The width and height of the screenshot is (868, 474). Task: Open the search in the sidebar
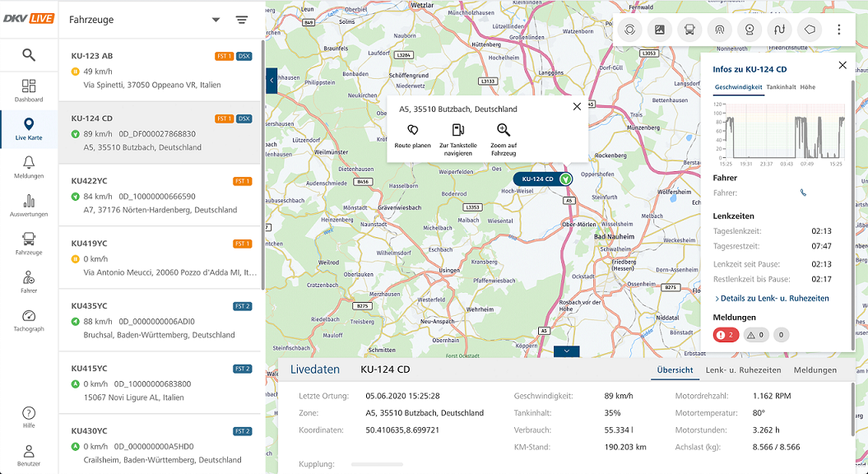[29, 55]
